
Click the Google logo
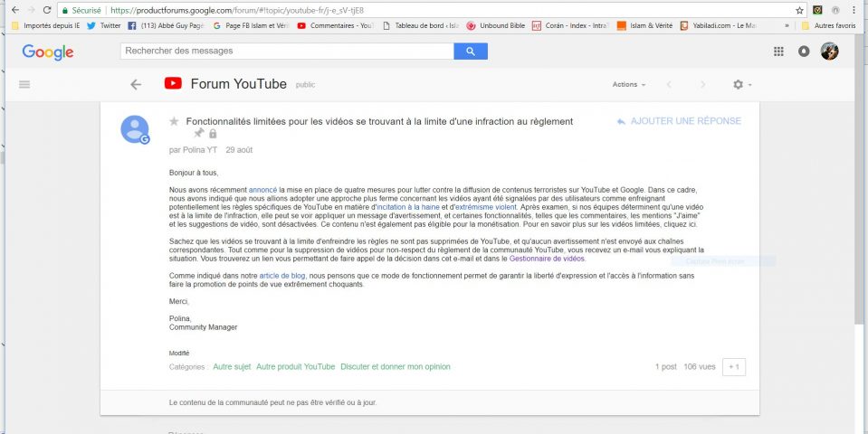point(48,52)
